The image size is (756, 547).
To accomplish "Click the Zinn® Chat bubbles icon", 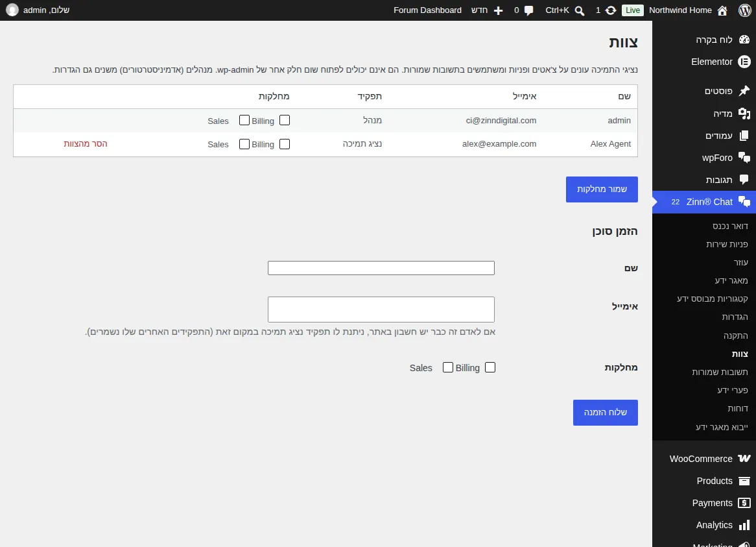I will coord(744,202).
